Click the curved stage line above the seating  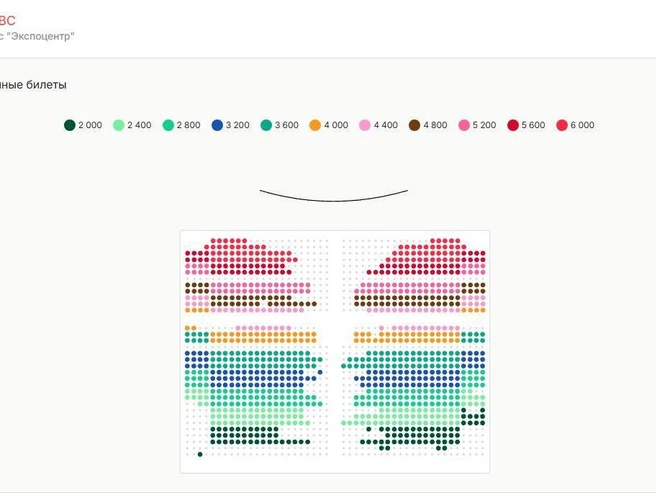coord(334,196)
